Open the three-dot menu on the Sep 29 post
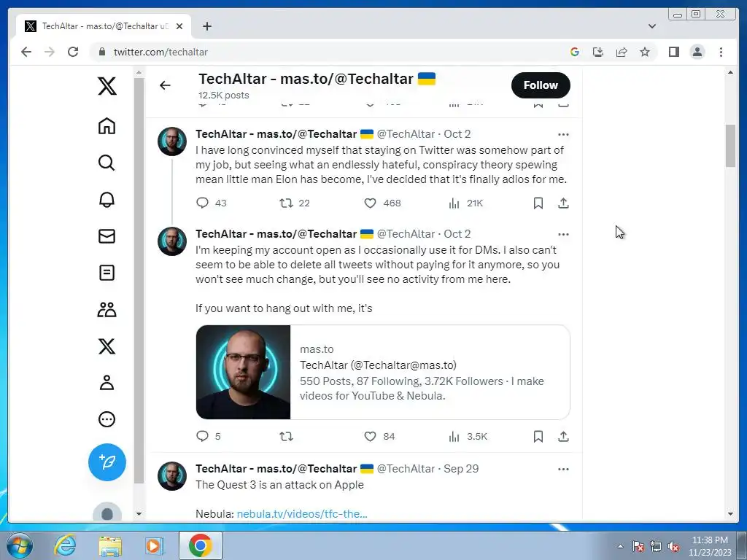Screen dimensions: 747x560 point(563,469)
